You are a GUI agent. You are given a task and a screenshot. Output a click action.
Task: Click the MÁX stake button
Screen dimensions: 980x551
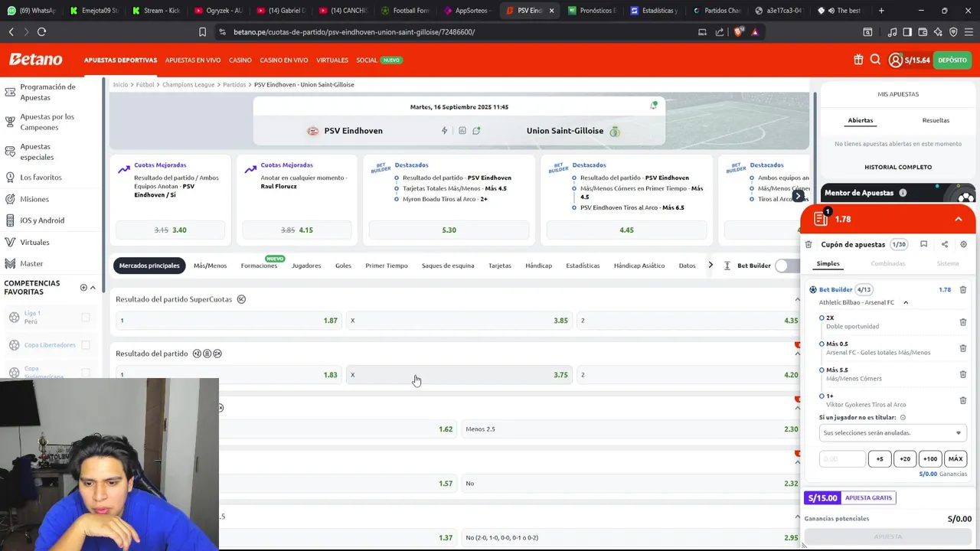955,458
